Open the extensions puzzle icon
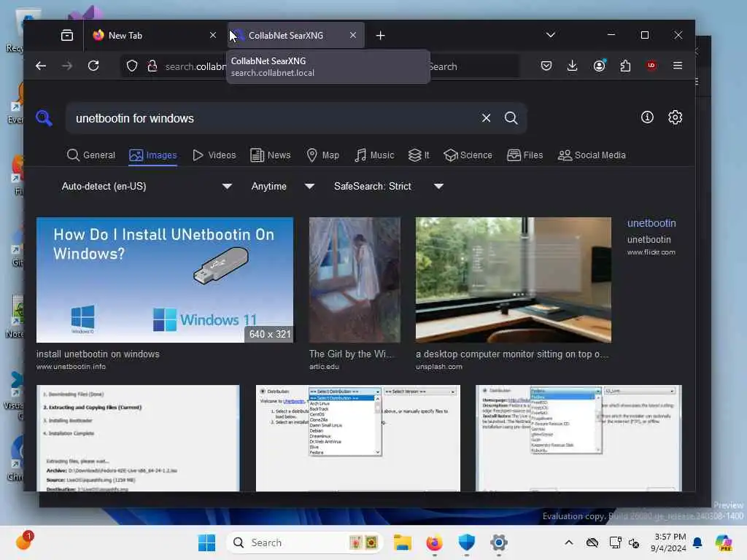The width and height of the screenshot is (747, 560). coord(625,66)
